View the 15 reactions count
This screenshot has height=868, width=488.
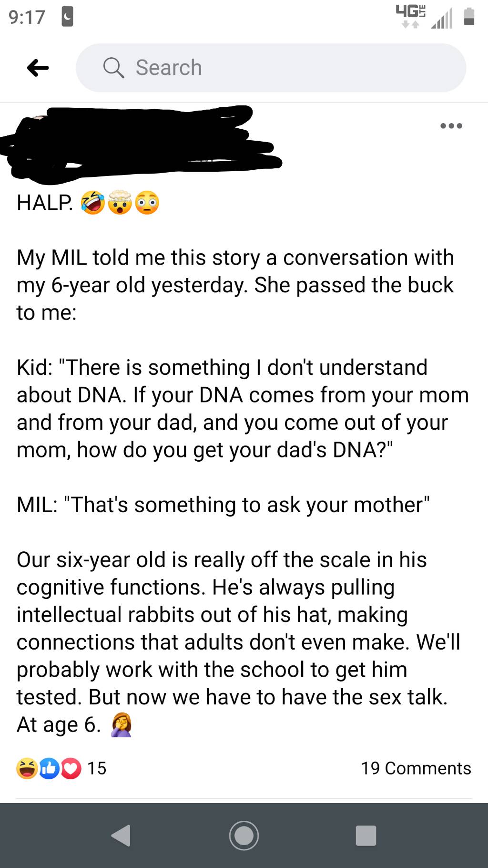click(96, 768)
